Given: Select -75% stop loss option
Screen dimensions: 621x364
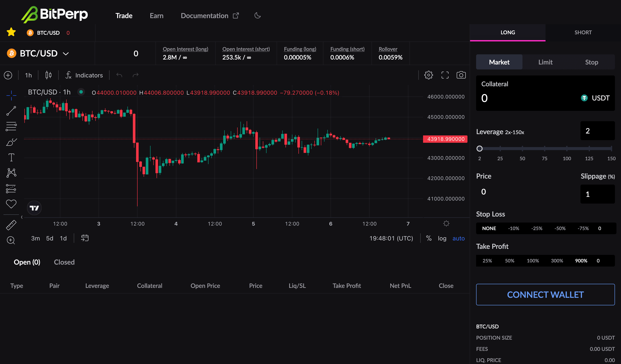Looking at the screenshot, I should point(583,228).
